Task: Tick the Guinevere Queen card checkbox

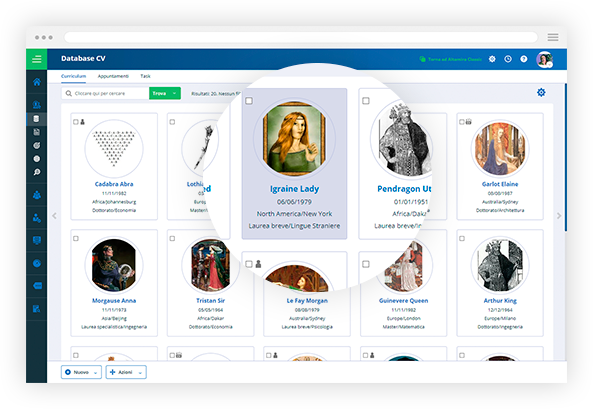Action: [366, 264]
